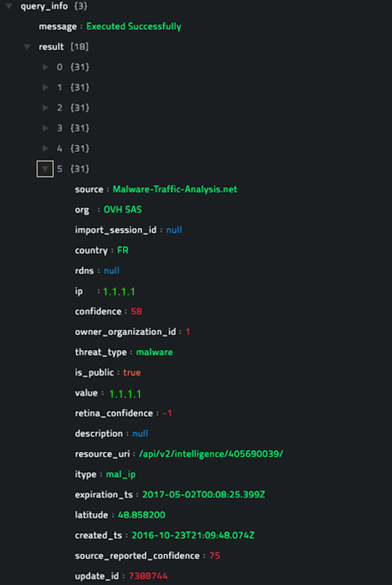Select 'Executed Successfully' message value
The image size is (392, 585).
134,27
